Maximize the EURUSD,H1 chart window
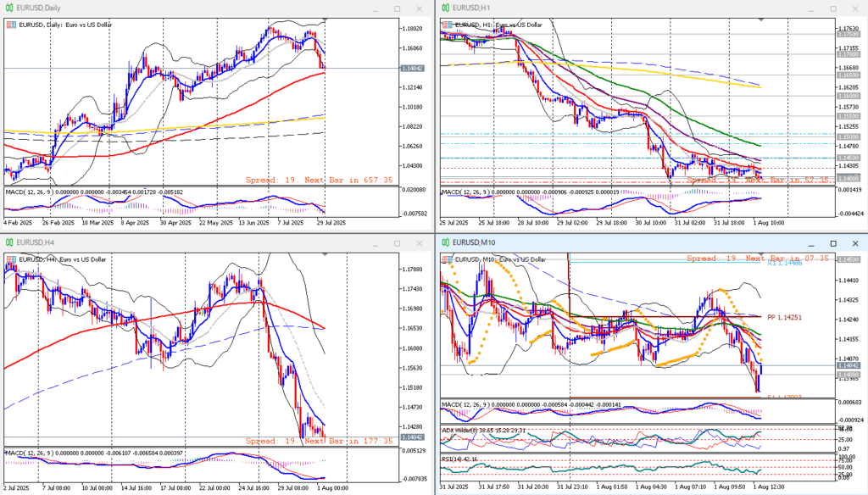This screenshot has width=868, height=495. tap(833, 8)
